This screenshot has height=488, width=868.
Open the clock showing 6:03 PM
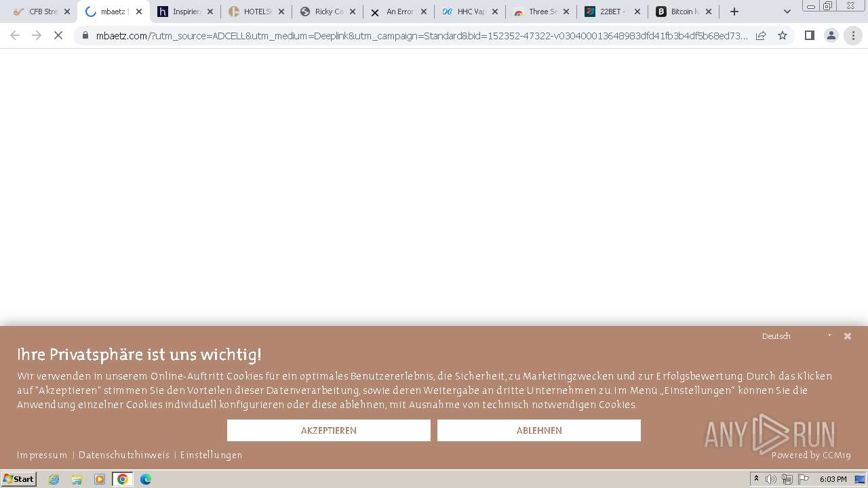tap(833, 479)
